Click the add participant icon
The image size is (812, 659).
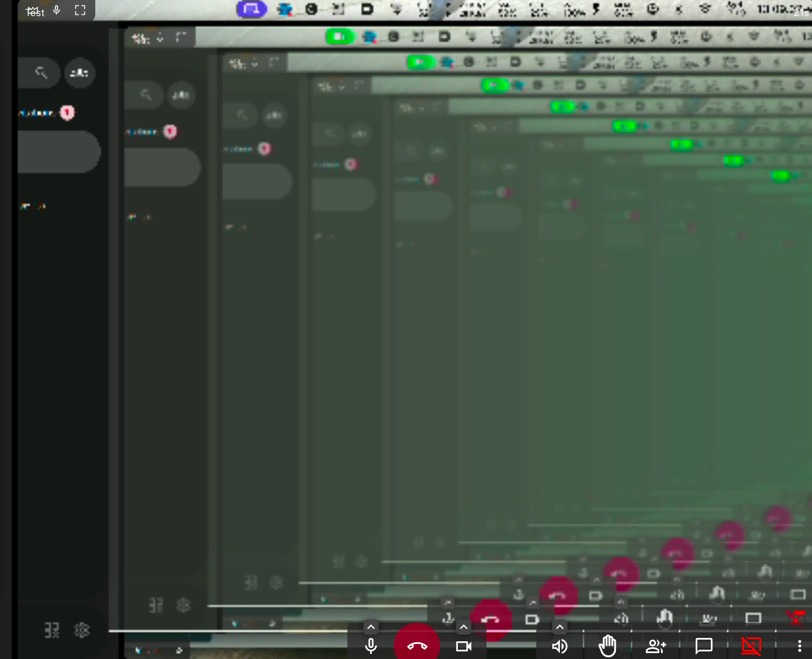656,646
